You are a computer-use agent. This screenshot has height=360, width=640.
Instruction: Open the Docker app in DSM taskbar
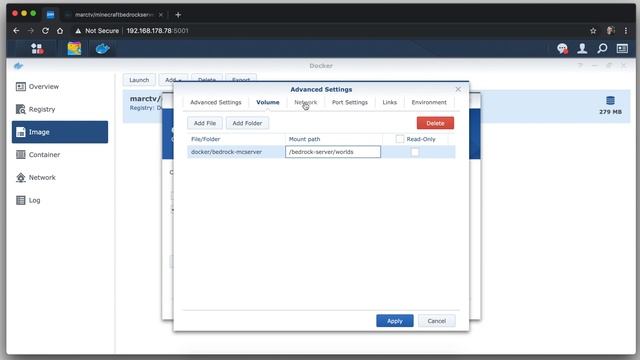(102, 49)
